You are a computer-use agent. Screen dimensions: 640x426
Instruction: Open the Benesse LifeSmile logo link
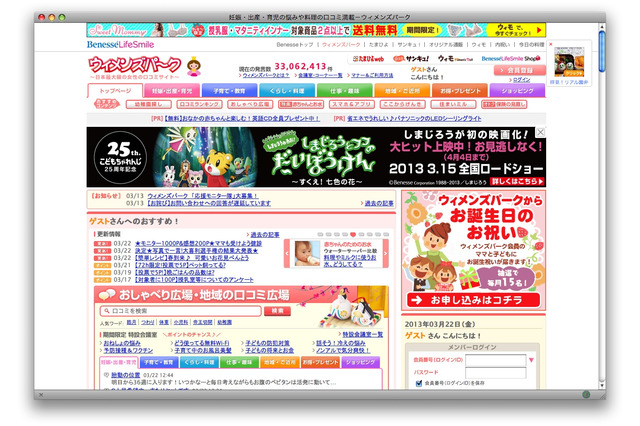pyautogui.click(x=120, y=44)
